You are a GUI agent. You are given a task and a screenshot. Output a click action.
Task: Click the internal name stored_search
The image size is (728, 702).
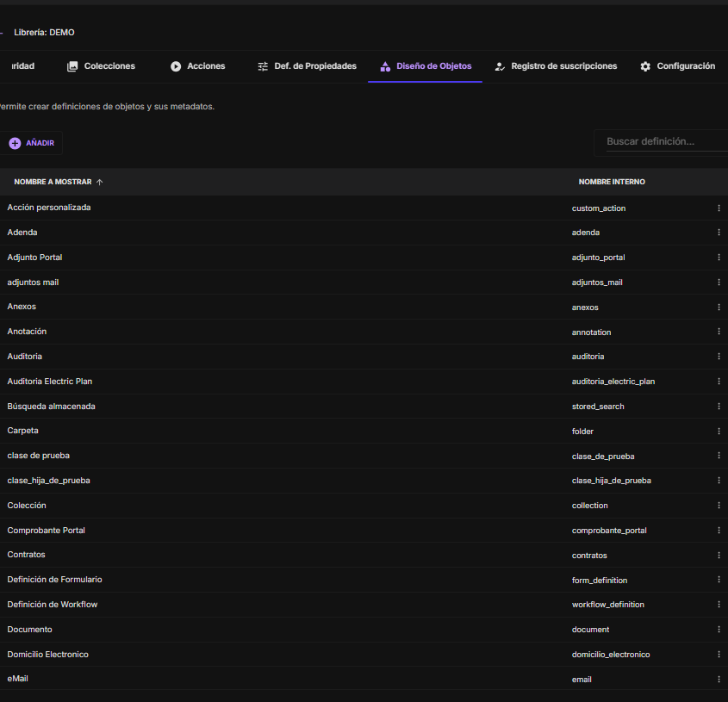click(x=598, y=407)
